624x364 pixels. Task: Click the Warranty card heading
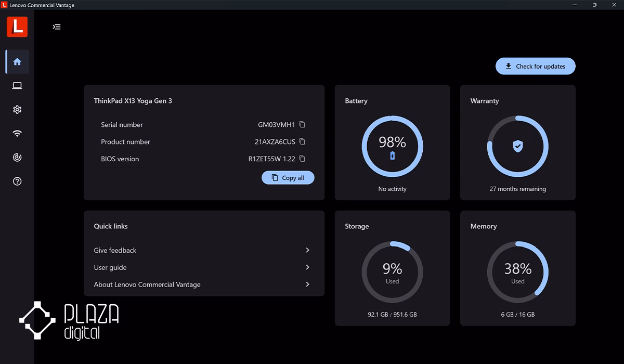(485, 101)
